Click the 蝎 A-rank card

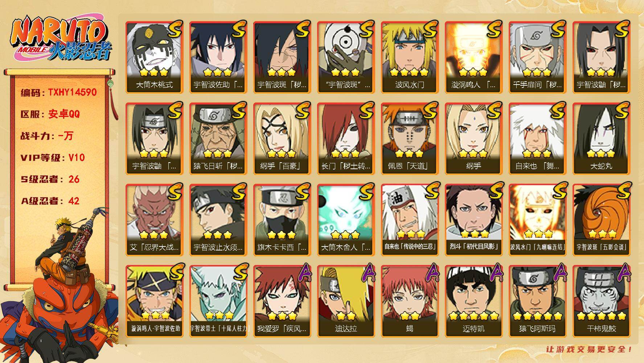(410, 301)
